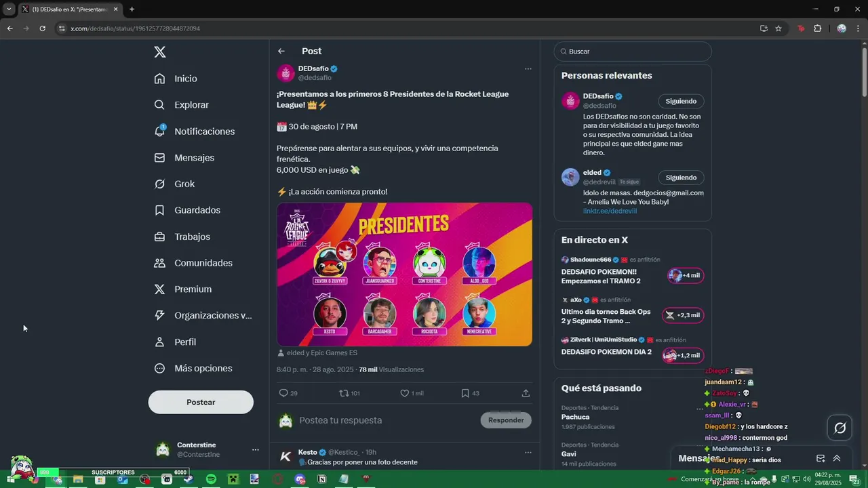Click the Trabajos briefcase icon
Viewport: 868px width, 488px height.
pyautogui.click(x=159, y=237)
